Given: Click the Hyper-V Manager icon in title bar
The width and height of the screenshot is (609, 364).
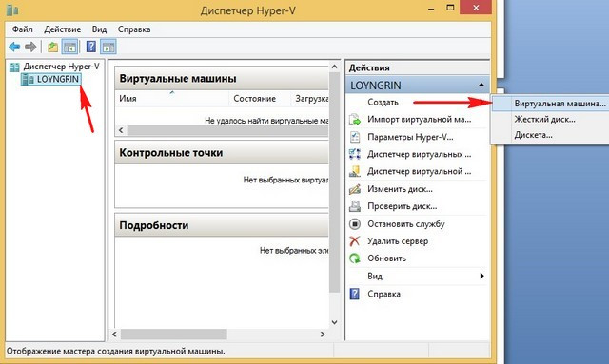Looking at the screenshot, I should point(12,10).
